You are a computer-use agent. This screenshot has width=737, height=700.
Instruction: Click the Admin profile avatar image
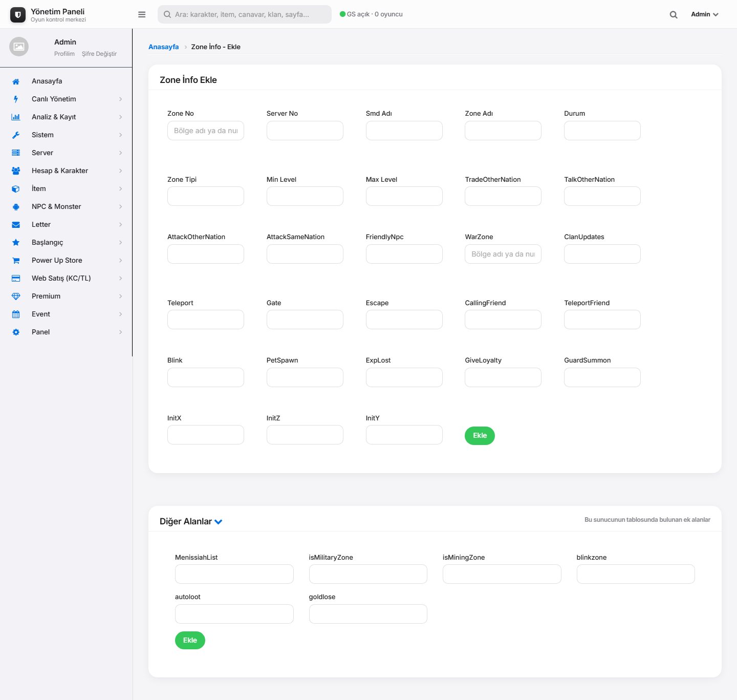pyautogui.click(x=19, y=47)
